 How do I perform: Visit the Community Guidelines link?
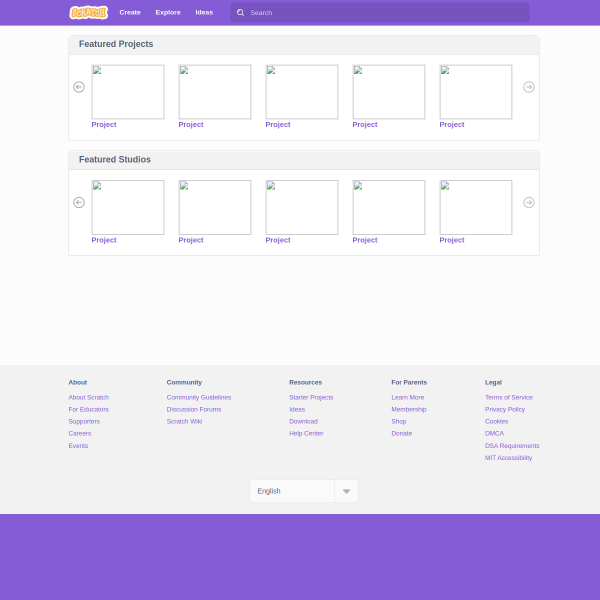click(x=199, y=397)
